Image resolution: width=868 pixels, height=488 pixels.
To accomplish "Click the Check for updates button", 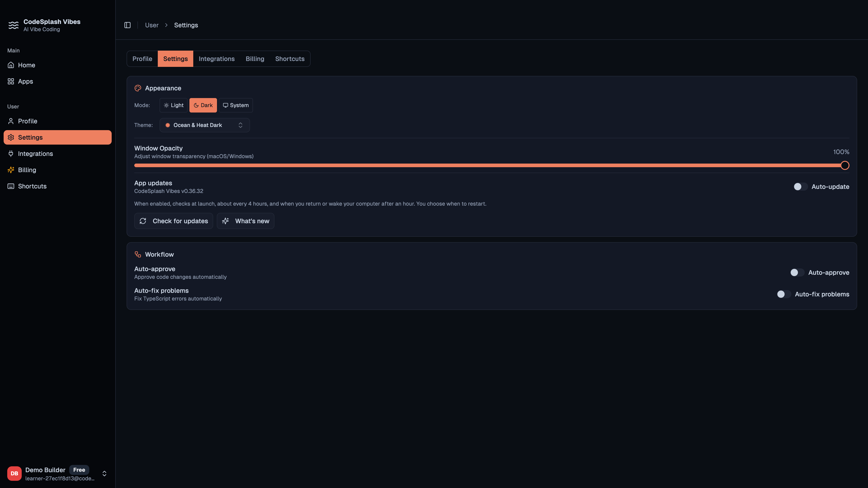I will [x=174, y=221].
